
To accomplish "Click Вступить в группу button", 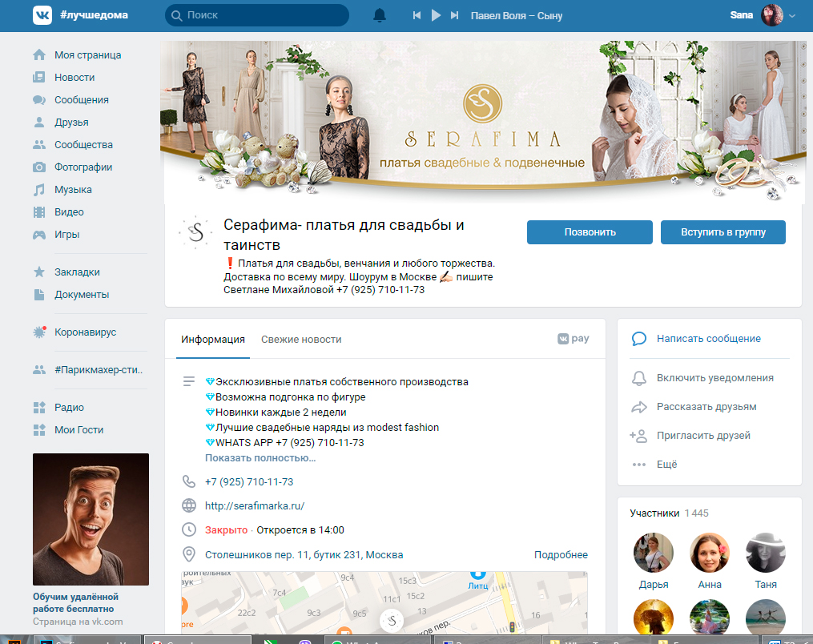I will [722, 232].
